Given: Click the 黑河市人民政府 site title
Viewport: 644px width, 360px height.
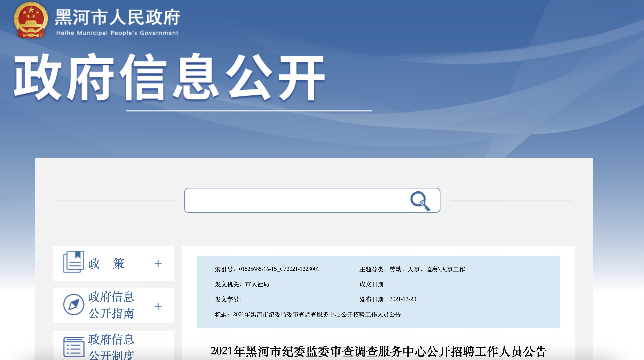Looking at the screenshot, I should [117, 17].
